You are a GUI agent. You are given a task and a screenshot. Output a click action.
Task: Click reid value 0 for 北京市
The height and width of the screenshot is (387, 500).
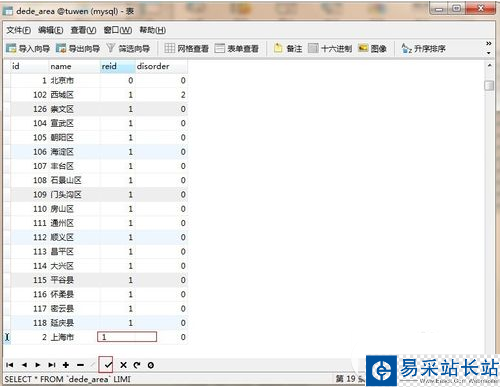tap(117, 80)
